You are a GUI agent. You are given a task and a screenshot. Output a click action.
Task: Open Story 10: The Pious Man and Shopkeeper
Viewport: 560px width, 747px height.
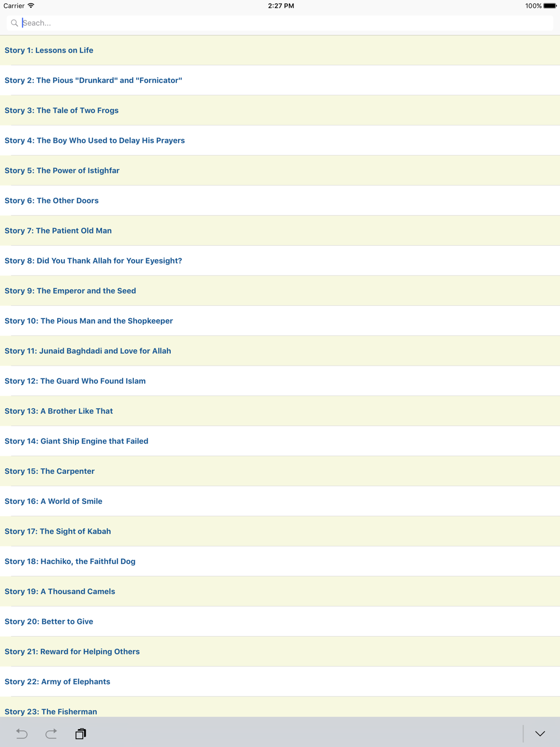tap(280, 321)
